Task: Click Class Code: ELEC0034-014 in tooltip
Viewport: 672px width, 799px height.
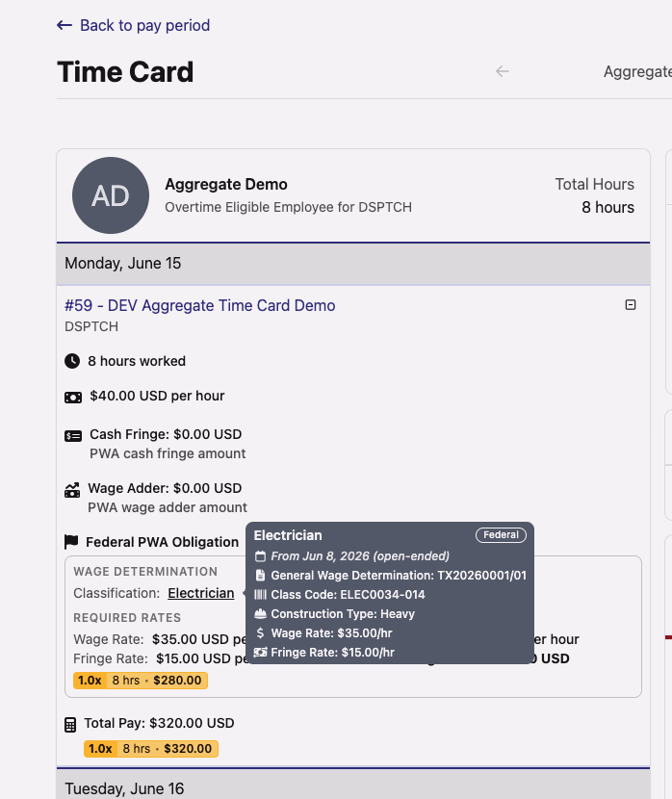Action: pyautogui.click(x=348, y=595)
